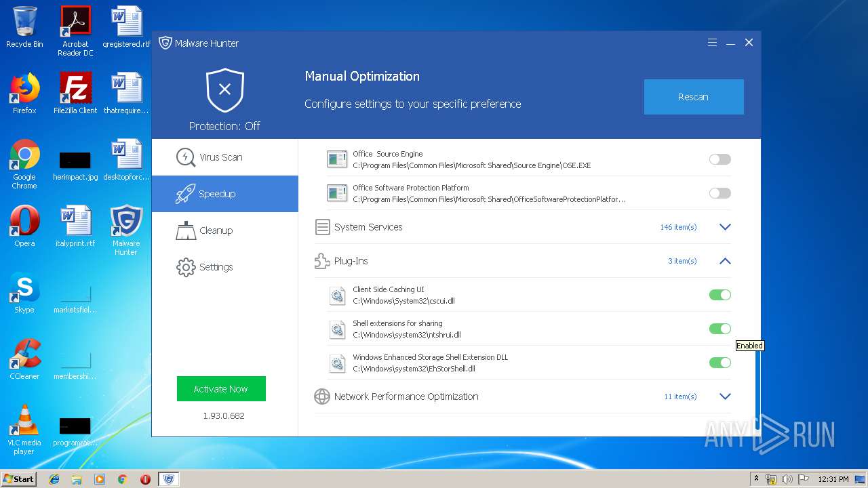Screen dimensions: 868x488
Task: Click the C:\Windows\System32\cscui.dll path text
Action: click(x=403, y=301)
